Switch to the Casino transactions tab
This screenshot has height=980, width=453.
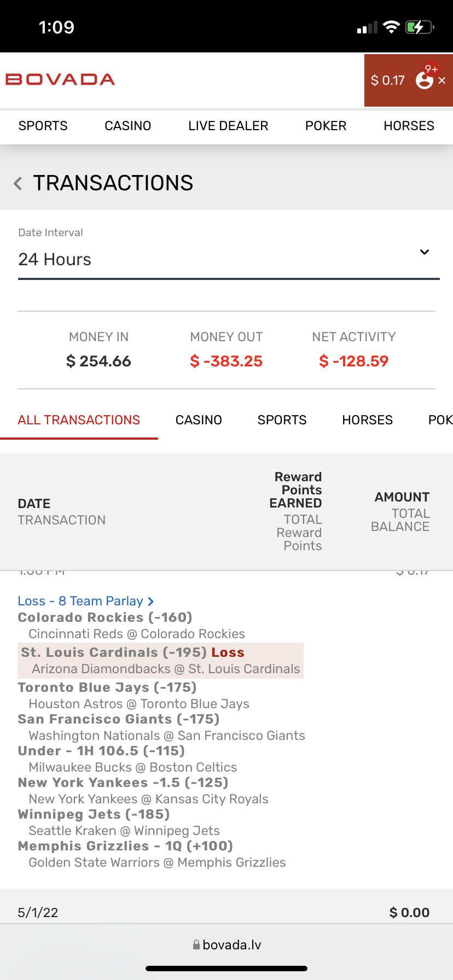tap(199, 420)
